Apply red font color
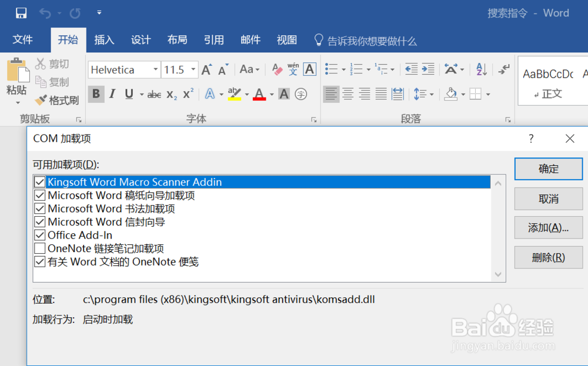The height and width of the screenshot is (366, 588). tap(259, 94)
